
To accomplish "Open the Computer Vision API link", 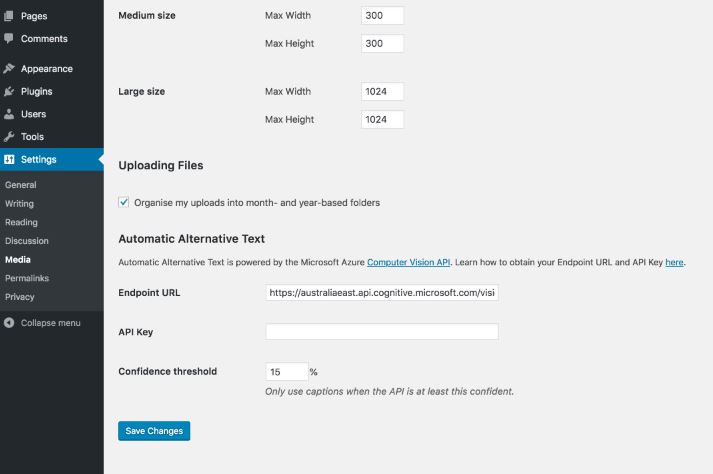I will pos(408,262).
